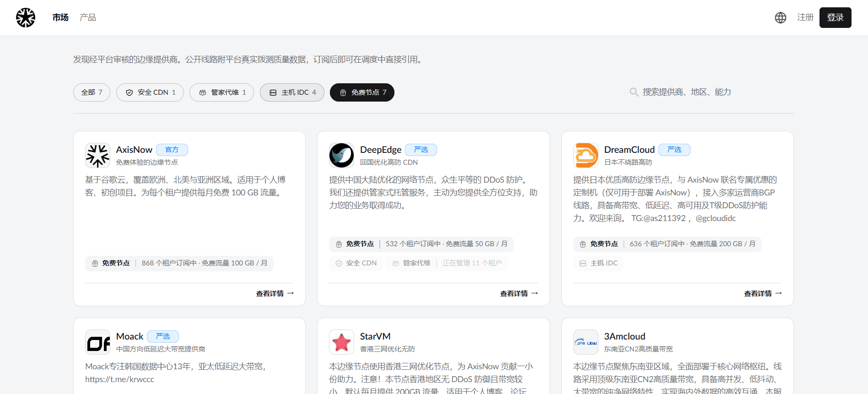Viewport: 868px width, 394px height.
Task: Open the 市场 navigation tab
Action: coord(60,17)
